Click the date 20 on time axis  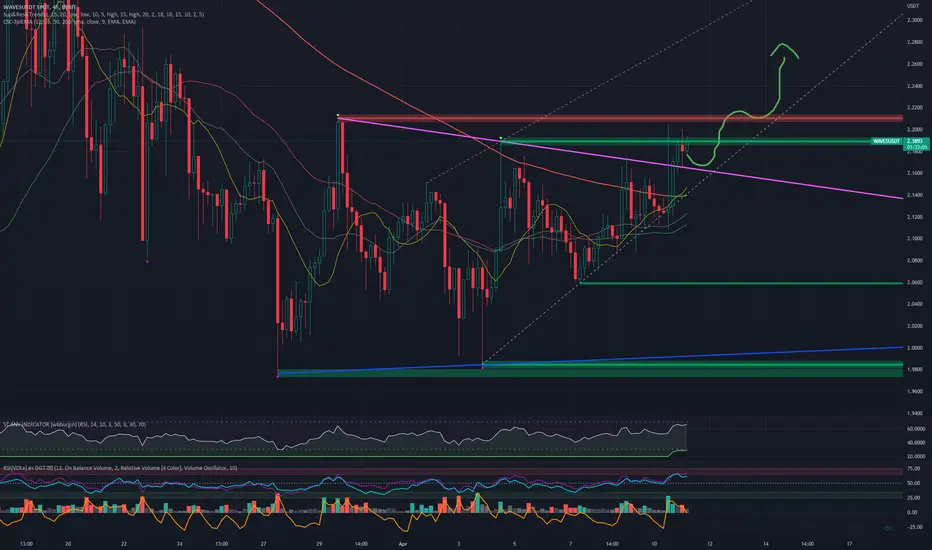[x=68, y=543]
